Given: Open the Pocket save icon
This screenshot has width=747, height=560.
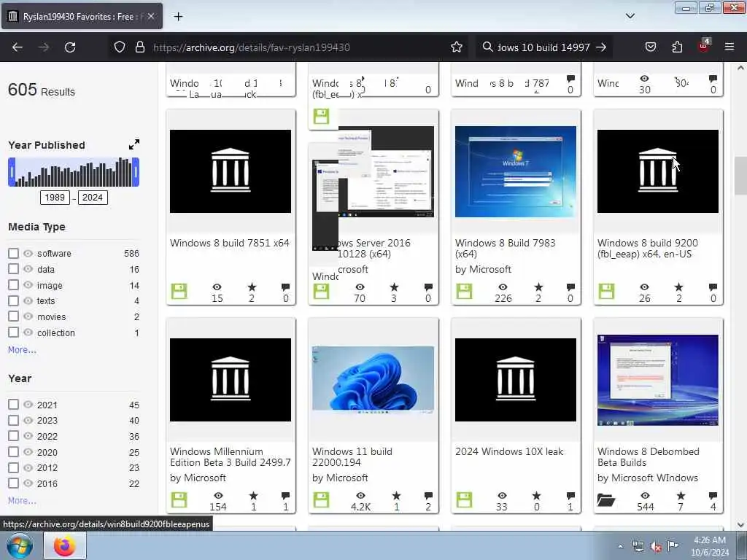Looking at the screenshot, I should click(x=650, y=47).
